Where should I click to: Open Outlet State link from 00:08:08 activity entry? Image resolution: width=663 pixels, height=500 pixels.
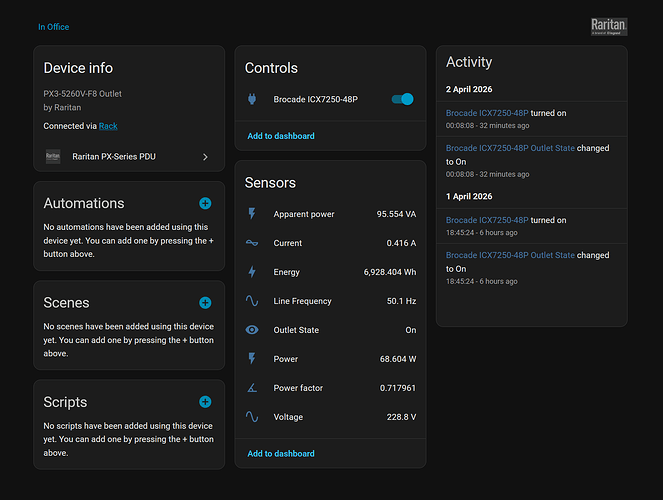(510, 148)
